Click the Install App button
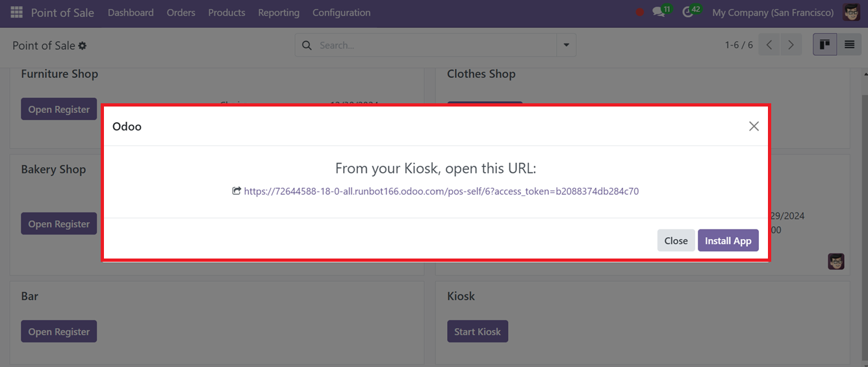The height and width of the screenshot is (367, 868). click(x=728, y=240)
